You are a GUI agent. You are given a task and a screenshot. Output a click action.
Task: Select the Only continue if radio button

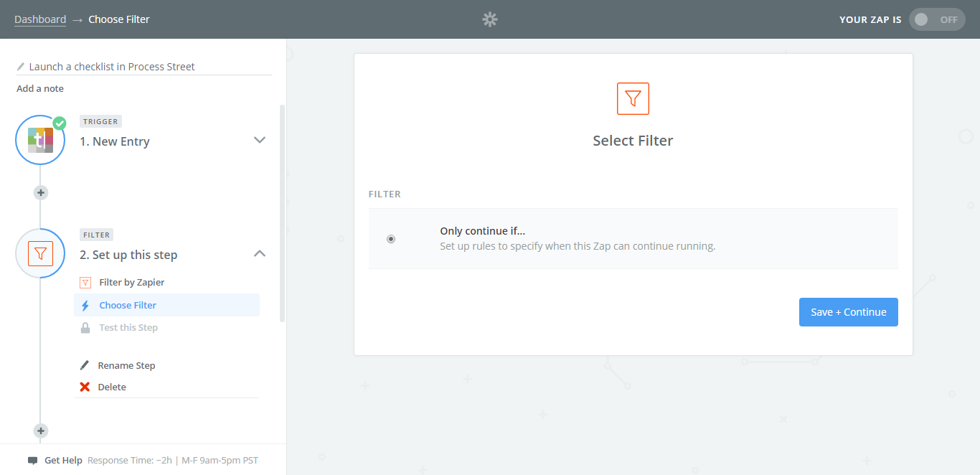click(x=391, y=239)
